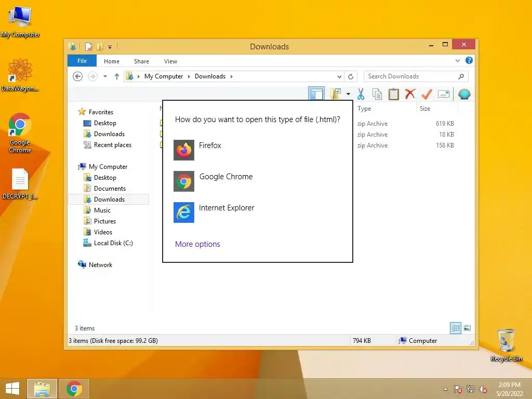Expand the arrow after Downloads breadcrumb

click(x=231, y=77)
